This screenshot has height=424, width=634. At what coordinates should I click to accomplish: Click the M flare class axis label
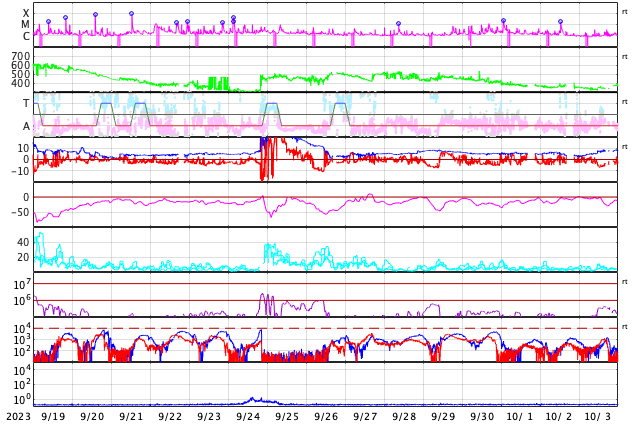point(26,24)
